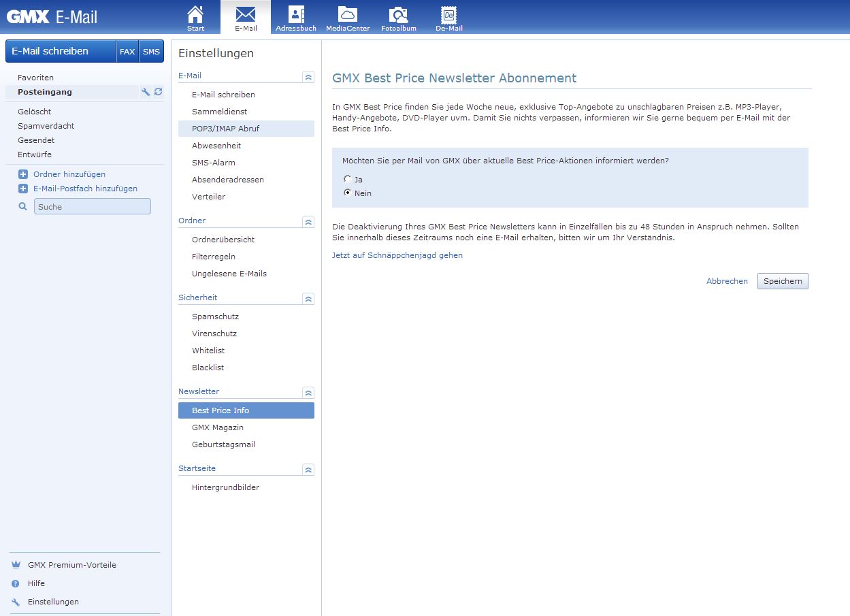Click the wrench icon next to Einstellungen at the bottom left
The image size is (850, 616).
[16, 602]
